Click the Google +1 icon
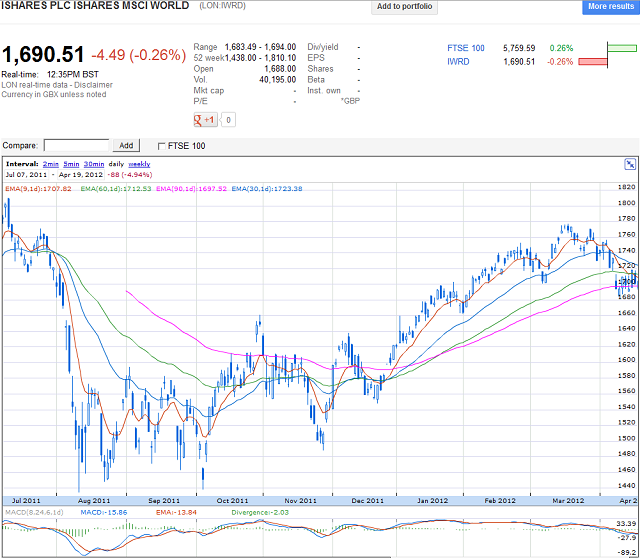The height and width of the screenshot is (558, 640). [205, 120]
